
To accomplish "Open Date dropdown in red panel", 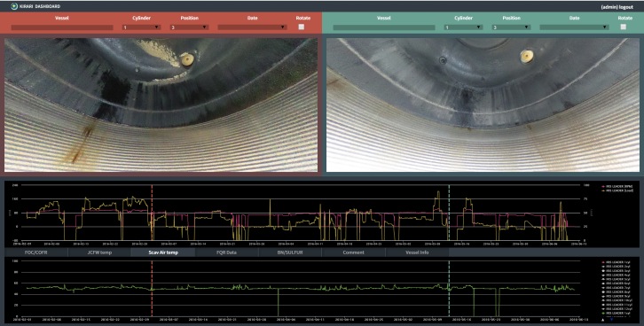I will [x=252, y=27].
